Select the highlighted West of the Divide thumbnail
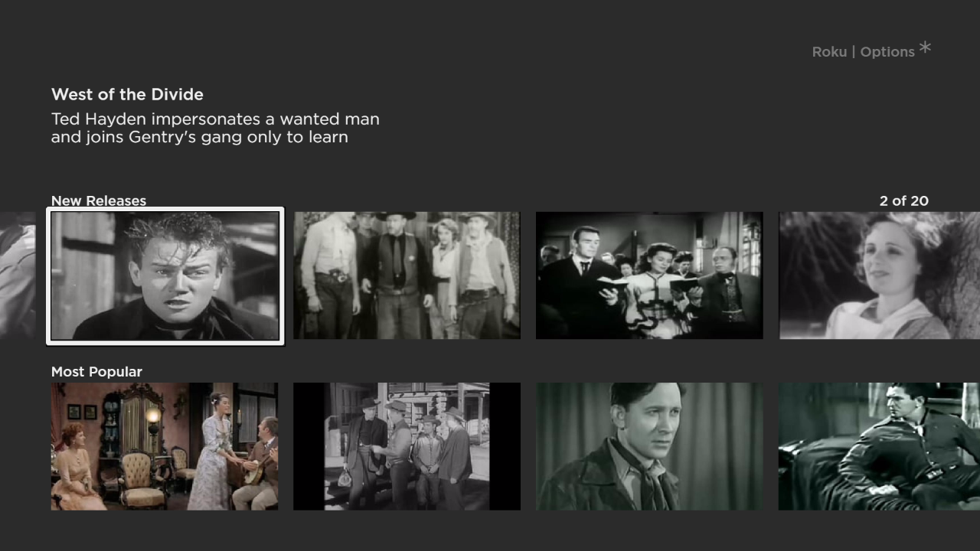This screenshot has width=980, height=551. 165,275
